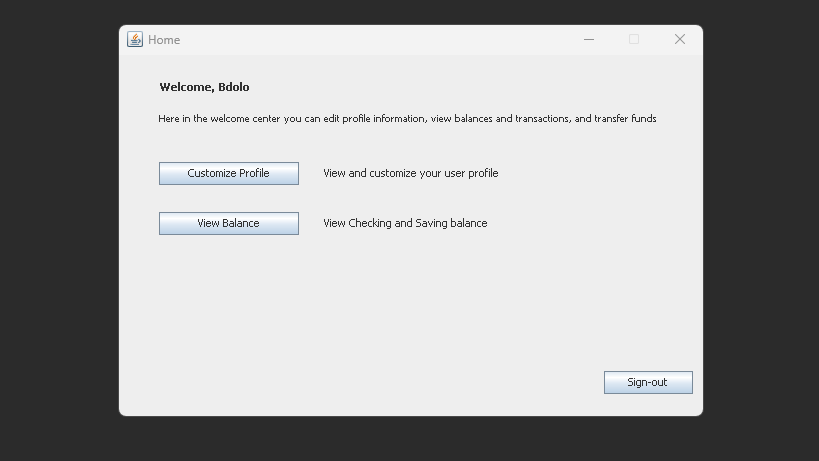
Task: Click the greyed-out maximize button
Action: point(634,40)
